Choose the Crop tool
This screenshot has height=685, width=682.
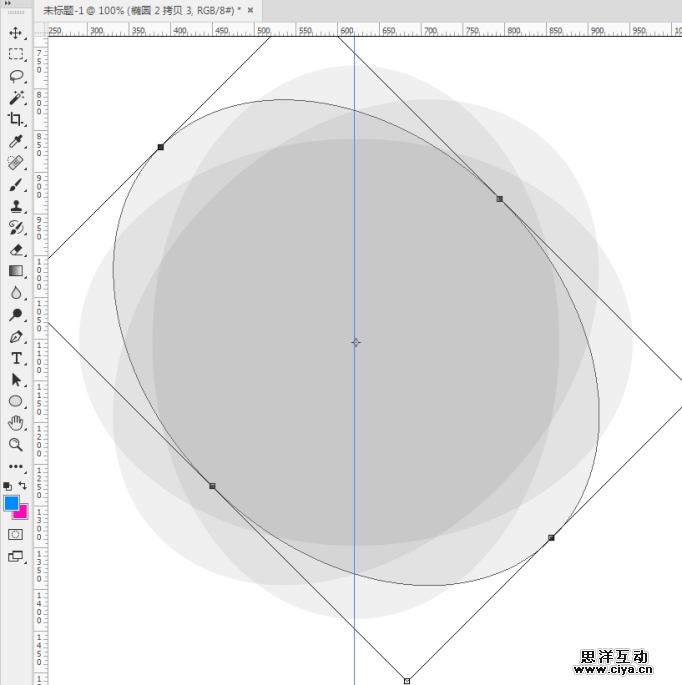(16, 119)
